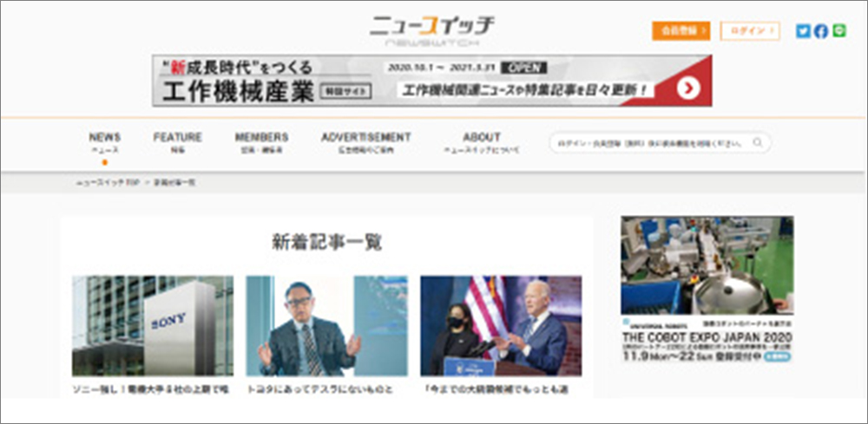Viewport: 868px width, 424px height.
Task: Open the Sony building article thumbnail
Action: [x=153, y=326]
